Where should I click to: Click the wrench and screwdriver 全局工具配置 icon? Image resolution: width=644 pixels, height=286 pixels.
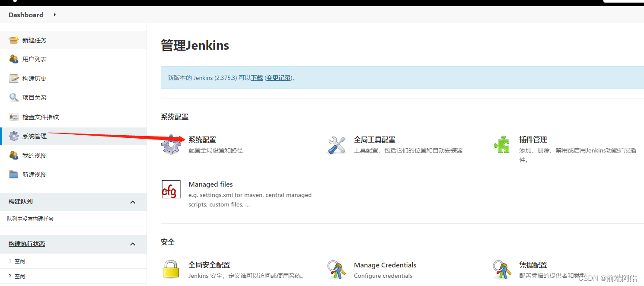click(x=337, y=145)
